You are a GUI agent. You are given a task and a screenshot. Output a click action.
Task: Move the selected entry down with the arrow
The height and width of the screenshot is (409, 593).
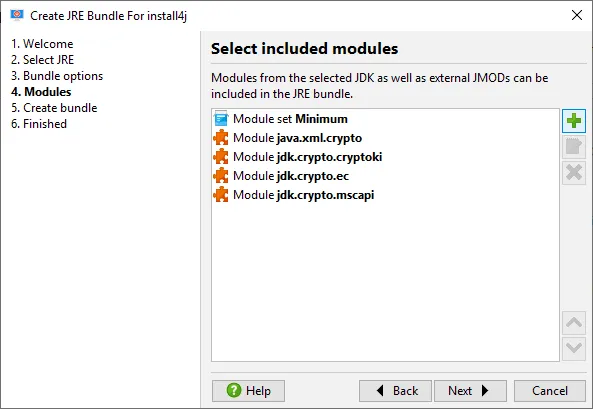(x=574, y=348)
